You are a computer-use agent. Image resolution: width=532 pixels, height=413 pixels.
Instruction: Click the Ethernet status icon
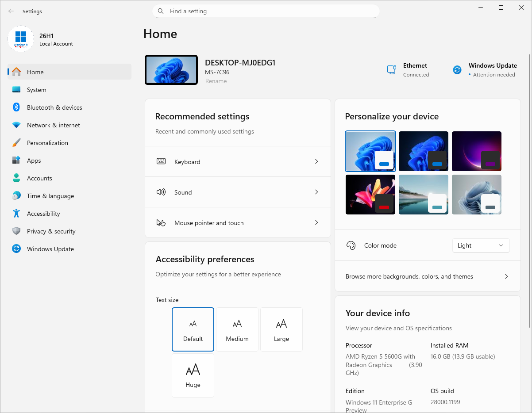tap(391, 70)
